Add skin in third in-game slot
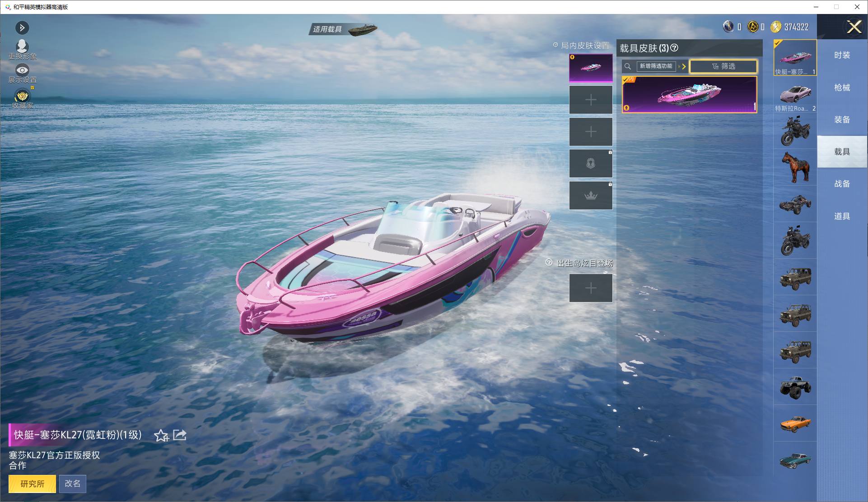 click(x=591, y=132)
